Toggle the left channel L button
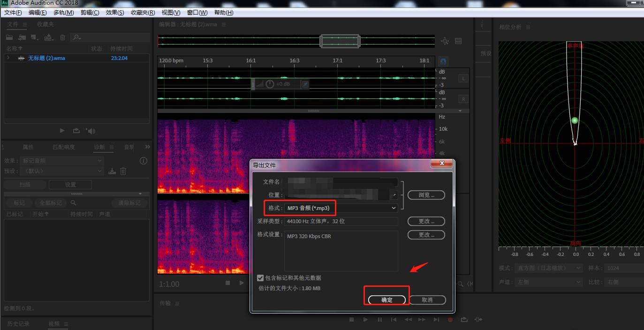The width and height of the screenshot is (644, 330). tap(463, 79)
